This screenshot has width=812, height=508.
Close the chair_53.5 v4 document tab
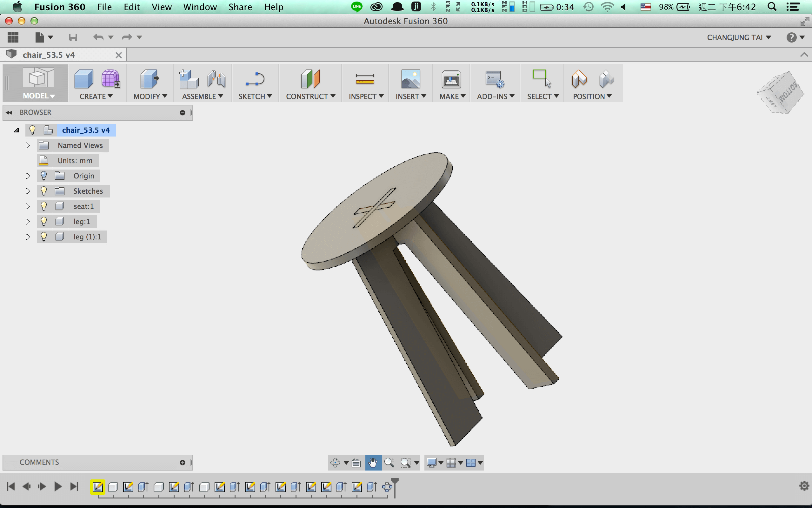[x=118, y=55]
